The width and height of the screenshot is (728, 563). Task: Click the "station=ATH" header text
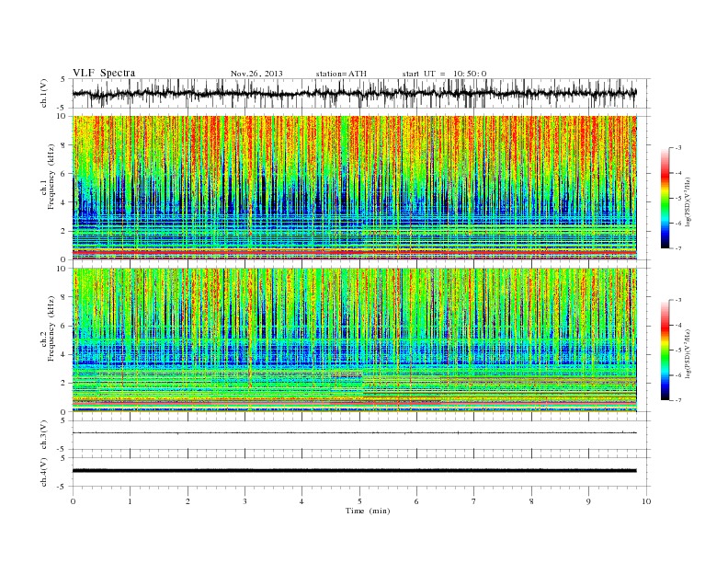click(341, 74)
